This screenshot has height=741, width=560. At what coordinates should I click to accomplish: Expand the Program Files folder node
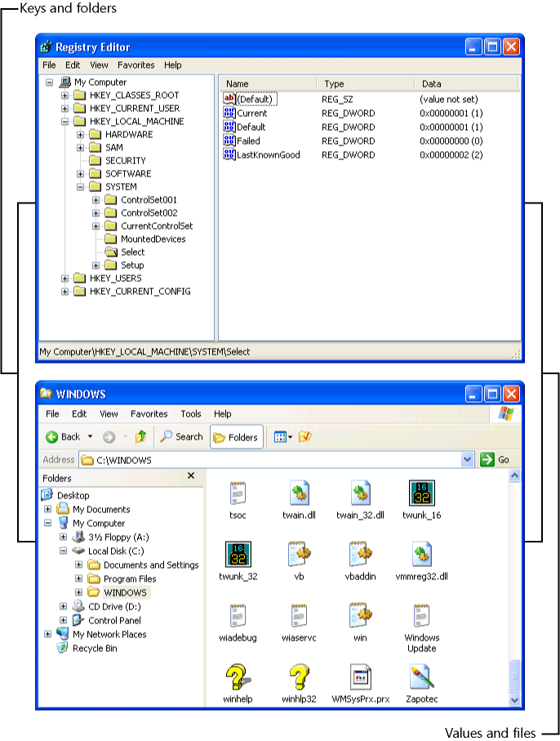point(78,578)
